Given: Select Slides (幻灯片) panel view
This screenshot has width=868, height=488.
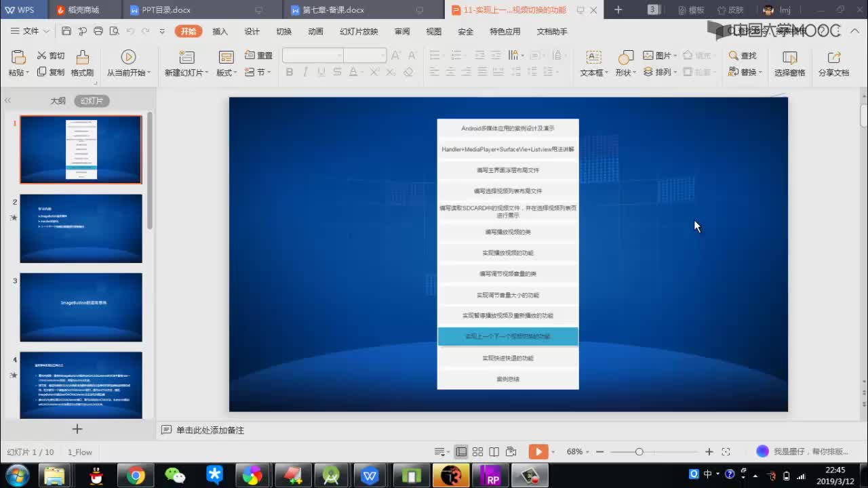Looking at the screenshot, I should [x=92, y=100].
